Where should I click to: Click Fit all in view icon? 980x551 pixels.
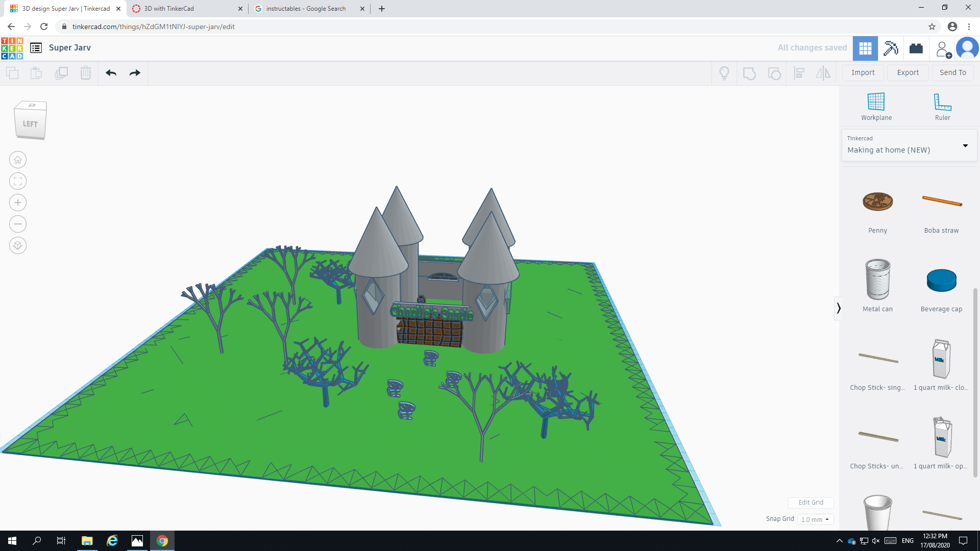coord(18,182)
